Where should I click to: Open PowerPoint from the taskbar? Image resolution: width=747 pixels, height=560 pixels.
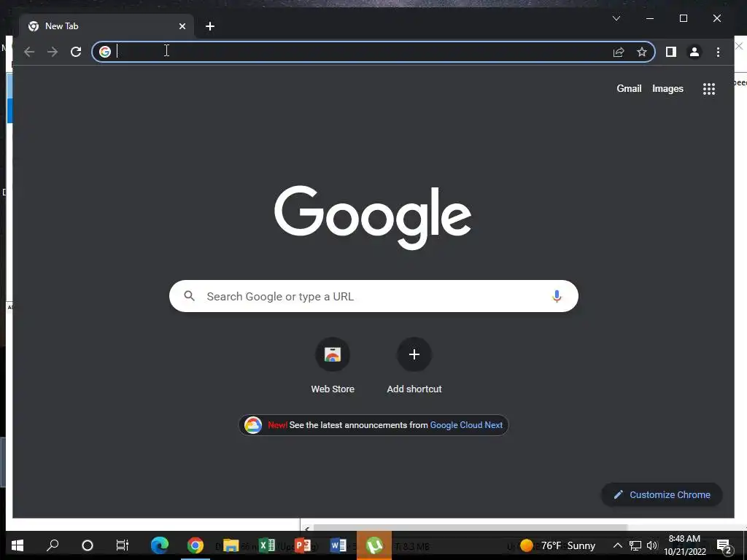[x=303, y=545]
